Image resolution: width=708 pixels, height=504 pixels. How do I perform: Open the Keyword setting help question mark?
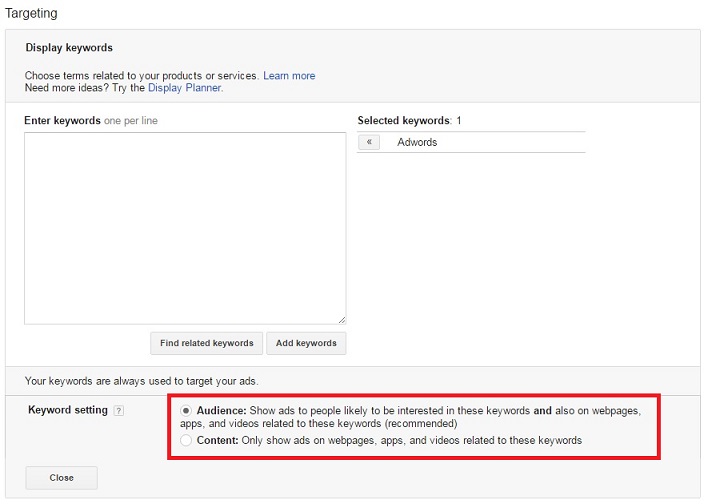[119, 411]
